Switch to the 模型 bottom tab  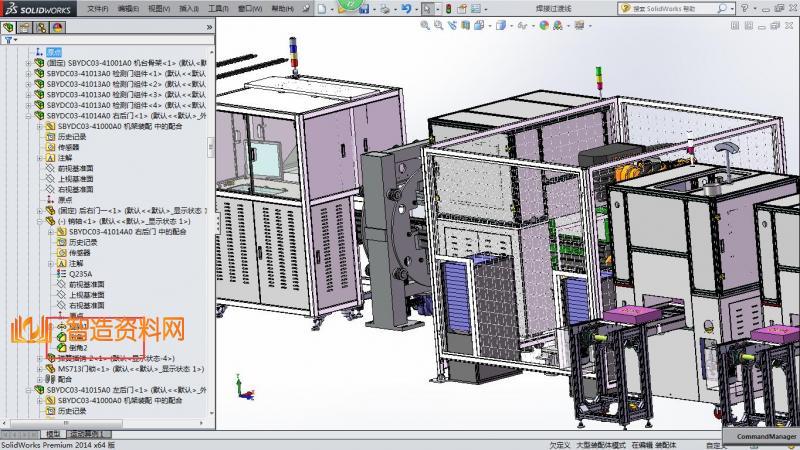pyautogui.click(x=53, y=434)
